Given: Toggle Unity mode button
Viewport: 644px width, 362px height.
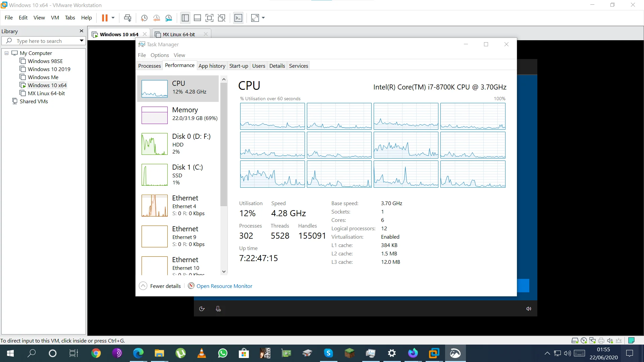Looking at the screenshot, I should (222, 18).
